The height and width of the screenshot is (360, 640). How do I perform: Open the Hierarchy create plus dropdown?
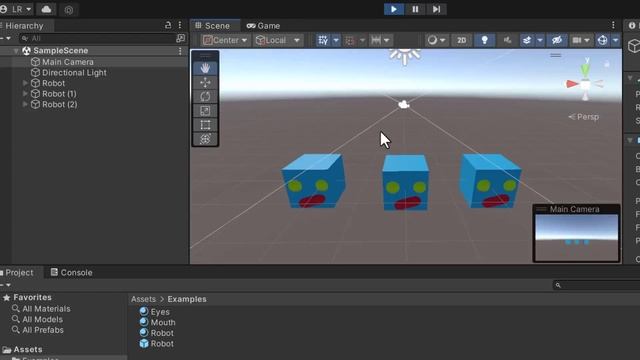pos(5,38)
